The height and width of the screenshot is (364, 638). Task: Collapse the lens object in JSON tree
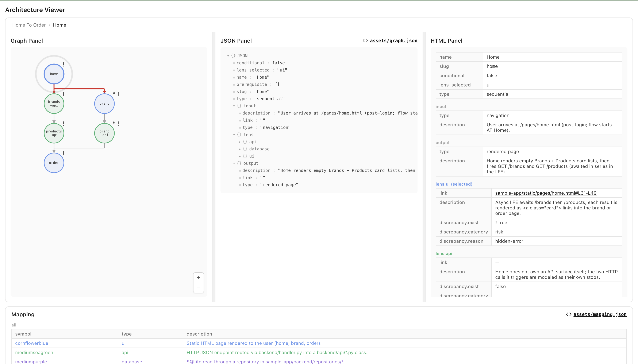pyautogui.click(x=234, y=135)
